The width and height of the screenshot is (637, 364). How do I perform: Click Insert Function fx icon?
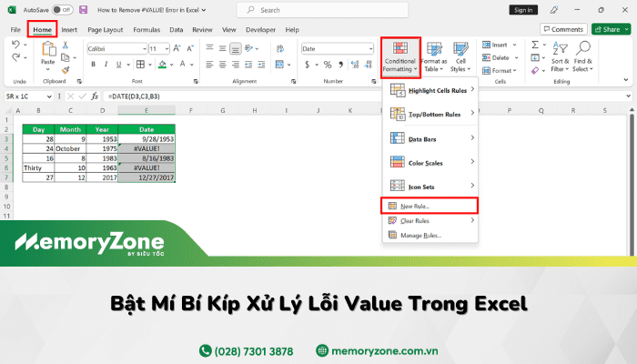click(95, 96)
